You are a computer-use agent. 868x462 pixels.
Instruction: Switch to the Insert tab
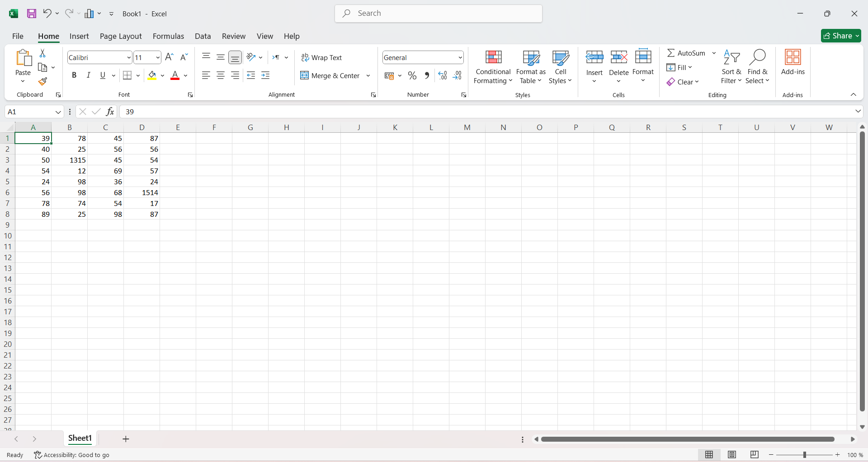(79, 36)
